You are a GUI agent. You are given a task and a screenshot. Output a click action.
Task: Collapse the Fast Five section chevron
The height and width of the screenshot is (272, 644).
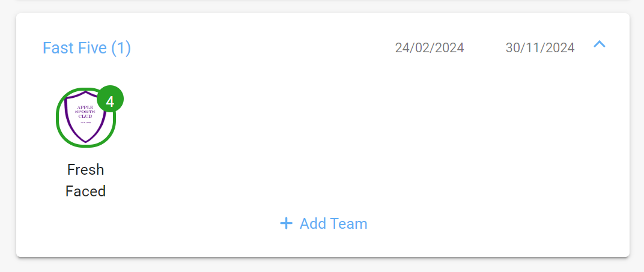point(599,44)
